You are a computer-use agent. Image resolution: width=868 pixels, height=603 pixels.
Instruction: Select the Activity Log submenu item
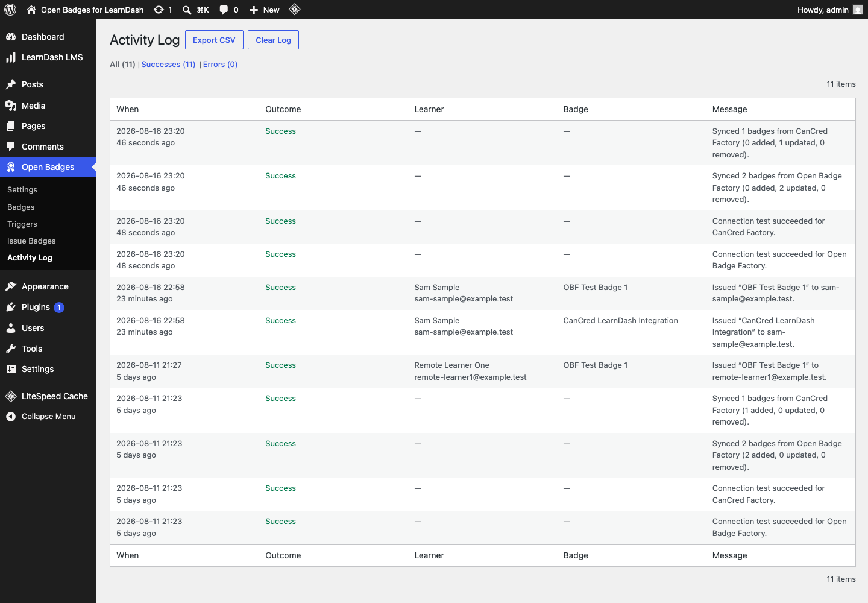click(x=30, y=257)
